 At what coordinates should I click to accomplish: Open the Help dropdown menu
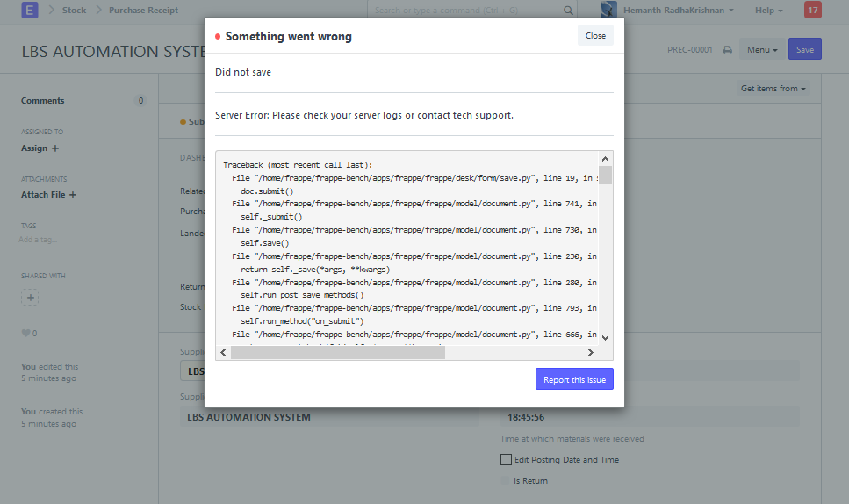pos(769,11)
